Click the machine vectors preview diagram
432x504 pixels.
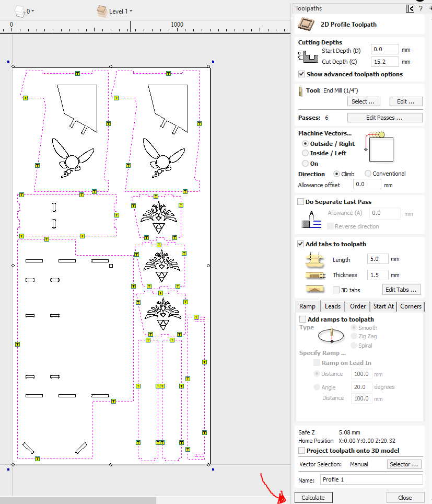point(379,147)
